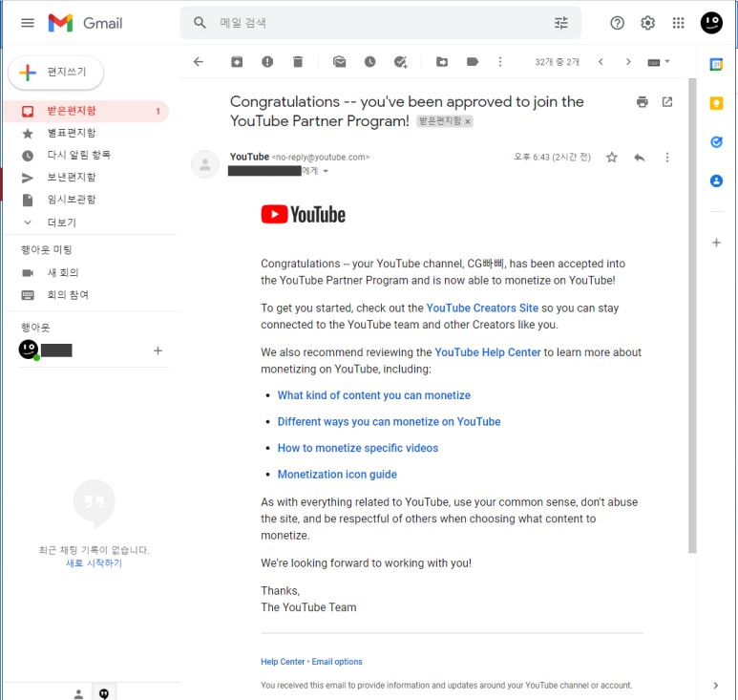
Task: Open What kind of content link
Action: 373,395
